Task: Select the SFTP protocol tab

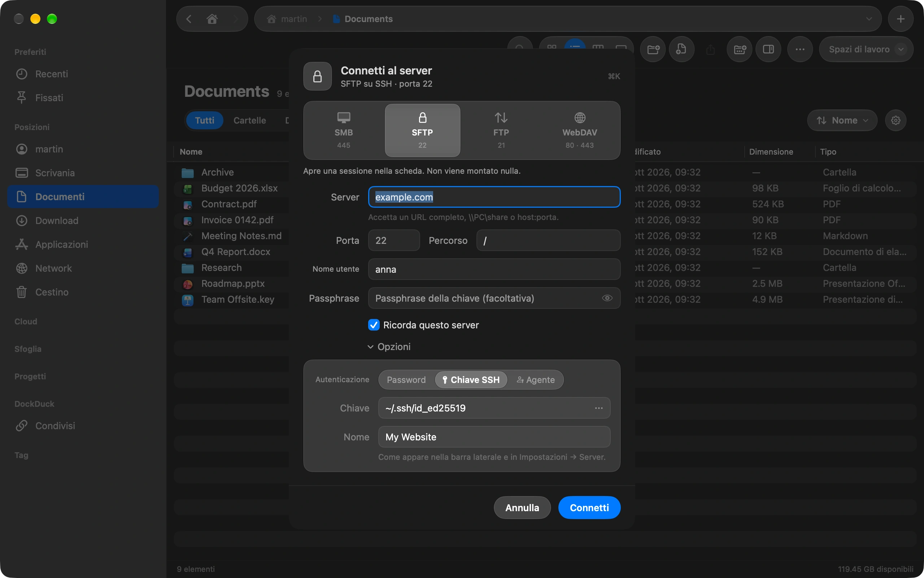Action: (422, 130)
